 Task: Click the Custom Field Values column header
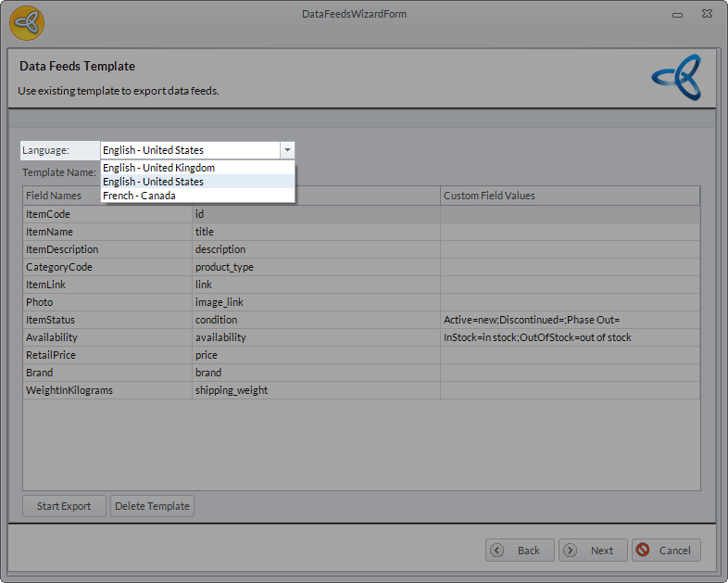[x=570, y=196]
